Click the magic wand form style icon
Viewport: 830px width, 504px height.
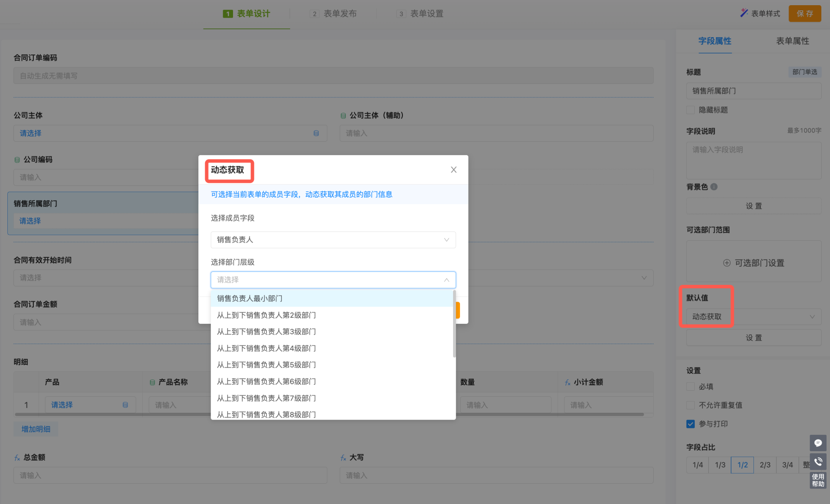[x=744, y=13]
